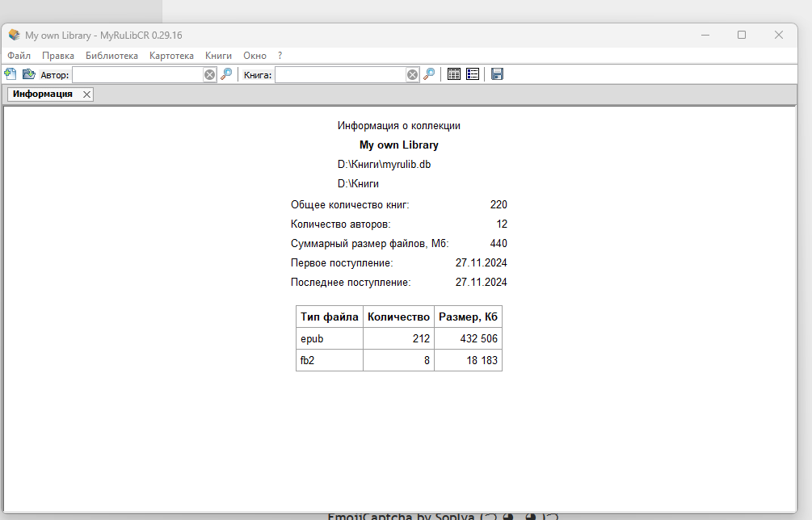Click the total file size value 440
This screenshot has height=520, width=812.
pos(499,243)
